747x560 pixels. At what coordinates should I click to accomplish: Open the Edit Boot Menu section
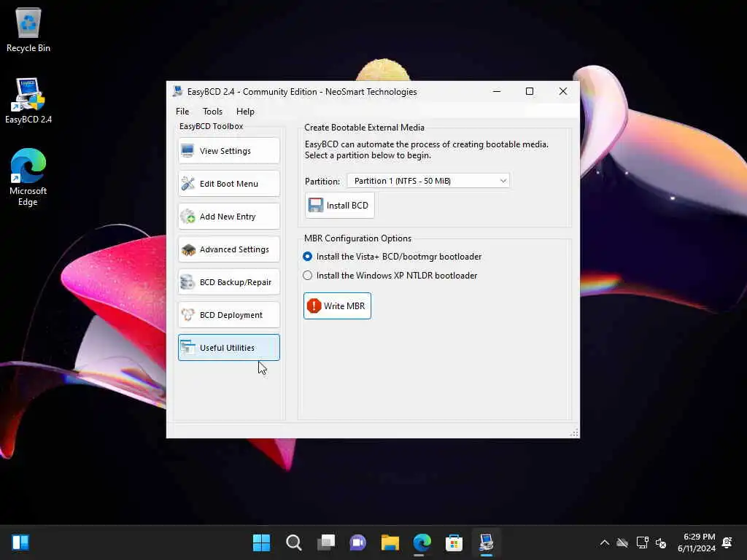pos(228,184)
